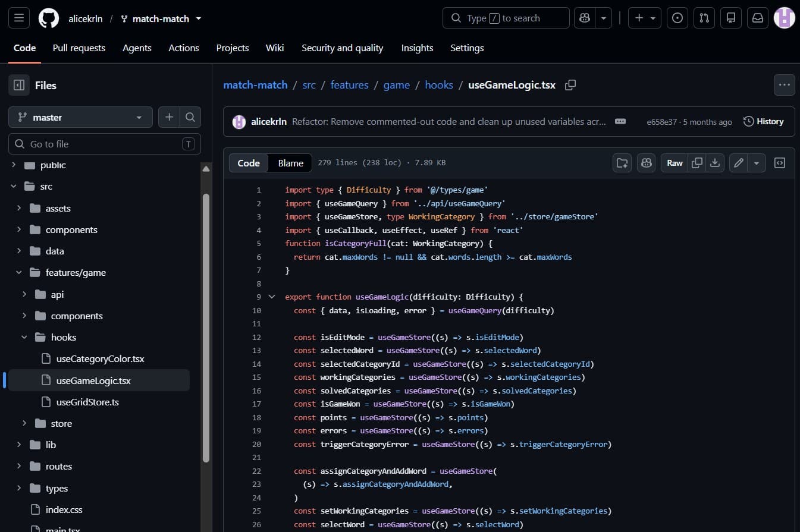This screenshot has height=532, width=800.
Task: Switch to Blame view
Action: [291, 163]
